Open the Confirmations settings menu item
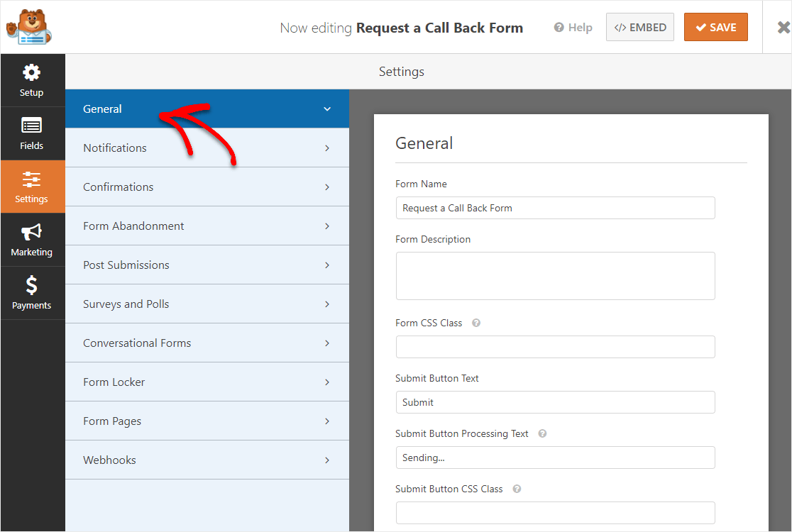 (207, 187)
